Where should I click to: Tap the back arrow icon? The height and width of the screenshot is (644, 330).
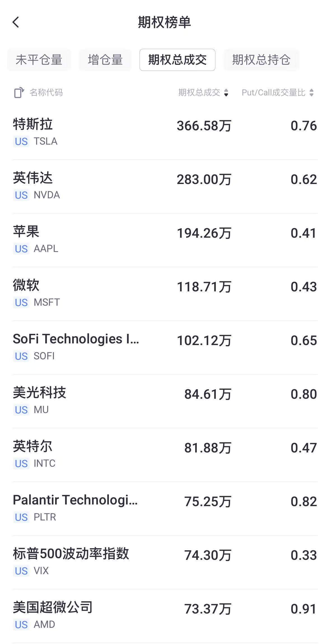pos(16,22)
